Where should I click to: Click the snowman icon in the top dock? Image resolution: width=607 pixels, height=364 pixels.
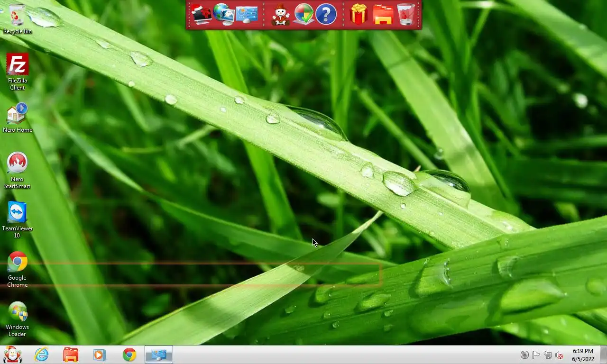tap(281, 14)
